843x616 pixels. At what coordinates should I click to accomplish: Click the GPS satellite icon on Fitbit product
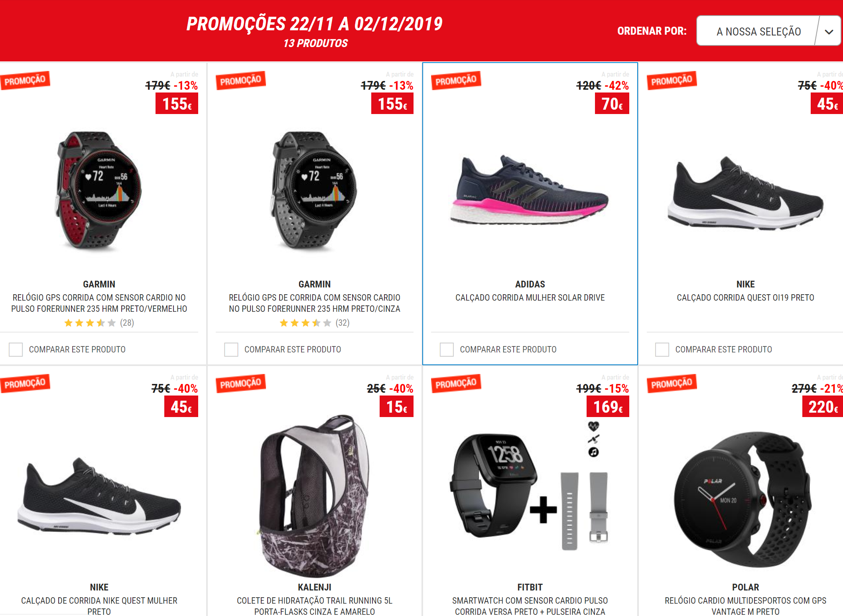[593, 439]
